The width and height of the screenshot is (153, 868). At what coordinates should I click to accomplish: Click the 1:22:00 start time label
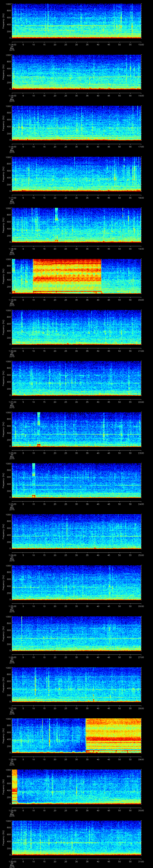pyautogui.click(x=12, y=453)
